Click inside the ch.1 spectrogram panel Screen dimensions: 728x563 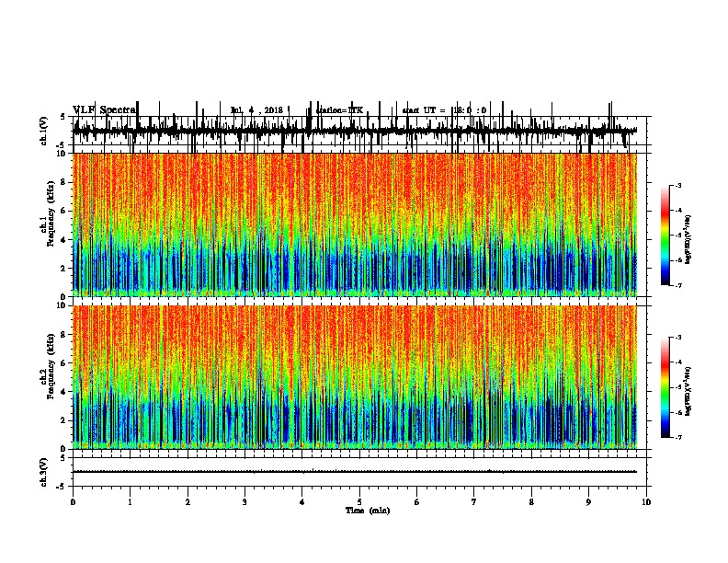pos(355,224)
